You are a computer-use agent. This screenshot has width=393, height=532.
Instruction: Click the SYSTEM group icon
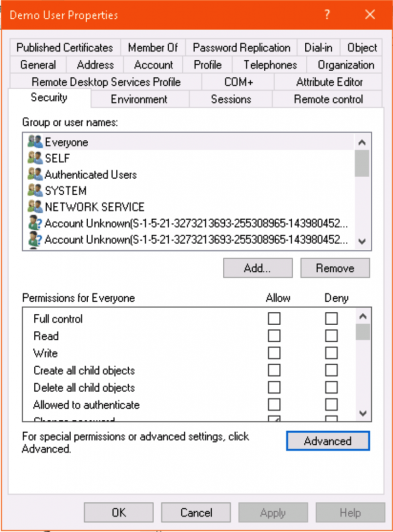pos(35,190)
